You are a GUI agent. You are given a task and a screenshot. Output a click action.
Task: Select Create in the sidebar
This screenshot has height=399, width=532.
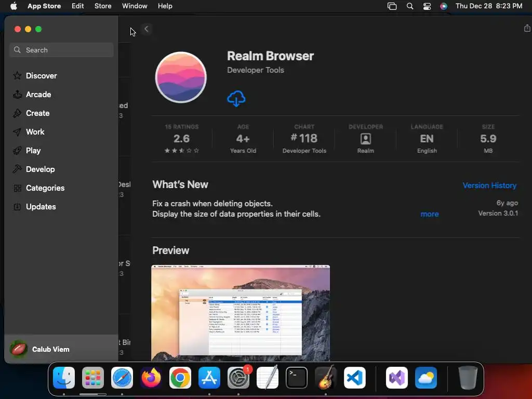[37, 113]
